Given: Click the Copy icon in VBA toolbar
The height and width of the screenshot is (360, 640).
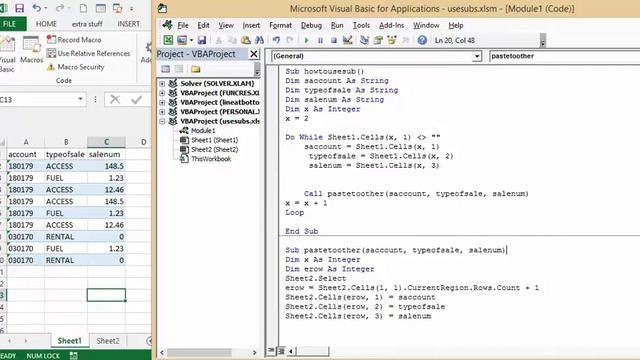Looking at the screenshot, I should tap(232, 40).
